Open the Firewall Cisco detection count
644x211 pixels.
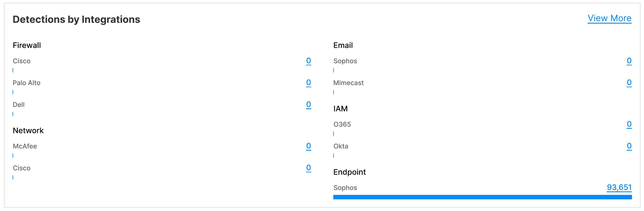coord(309,61)
